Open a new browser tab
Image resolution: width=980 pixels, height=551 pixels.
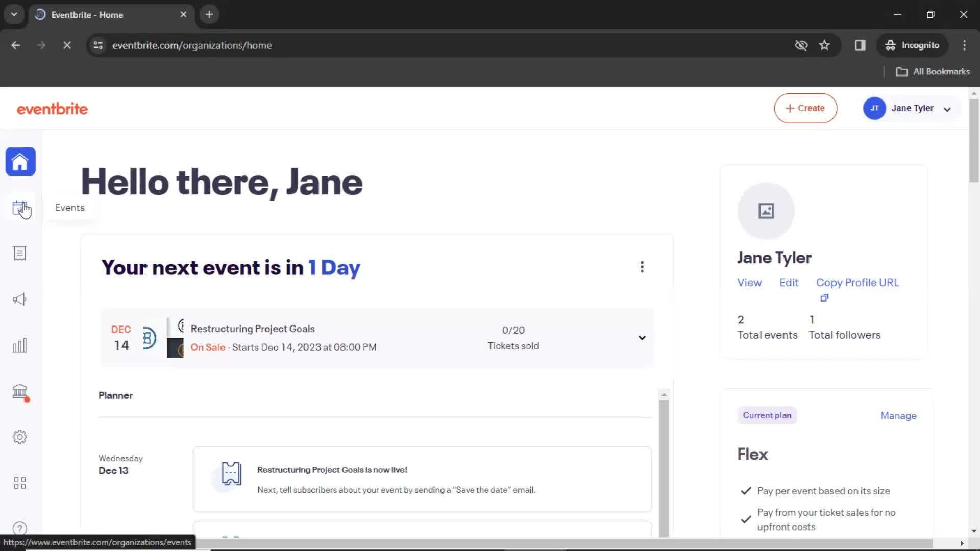[x=209, y=15]
